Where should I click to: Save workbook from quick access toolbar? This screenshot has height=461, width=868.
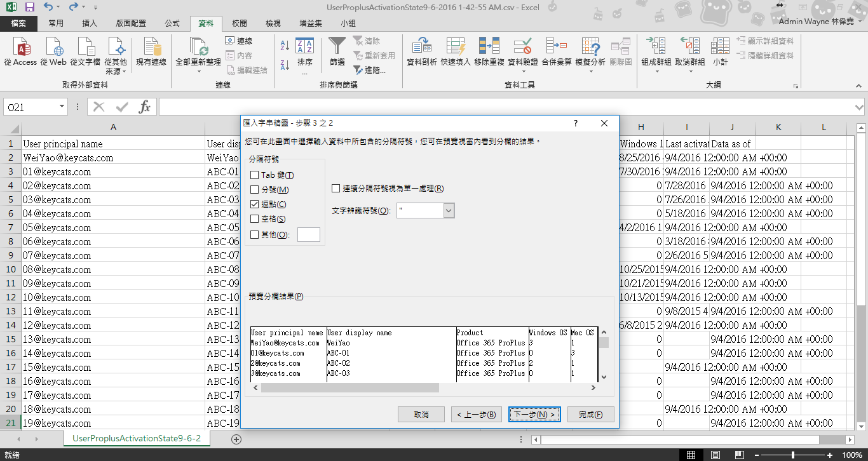pos(29,8)
